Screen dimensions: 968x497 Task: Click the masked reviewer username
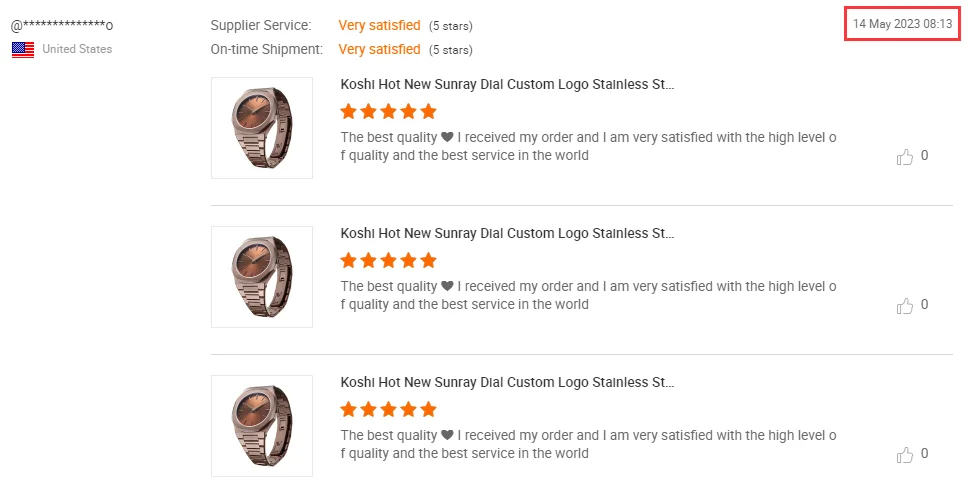pos(62,25)
